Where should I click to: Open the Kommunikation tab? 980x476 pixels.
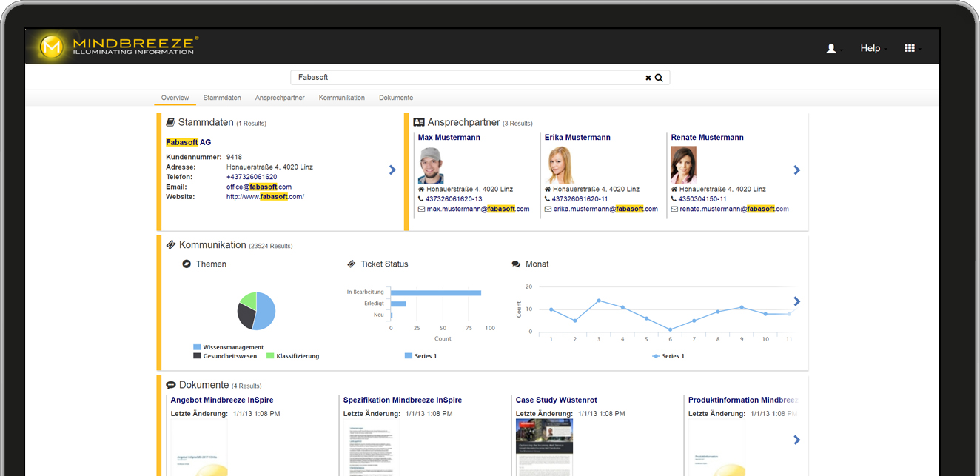342,98
